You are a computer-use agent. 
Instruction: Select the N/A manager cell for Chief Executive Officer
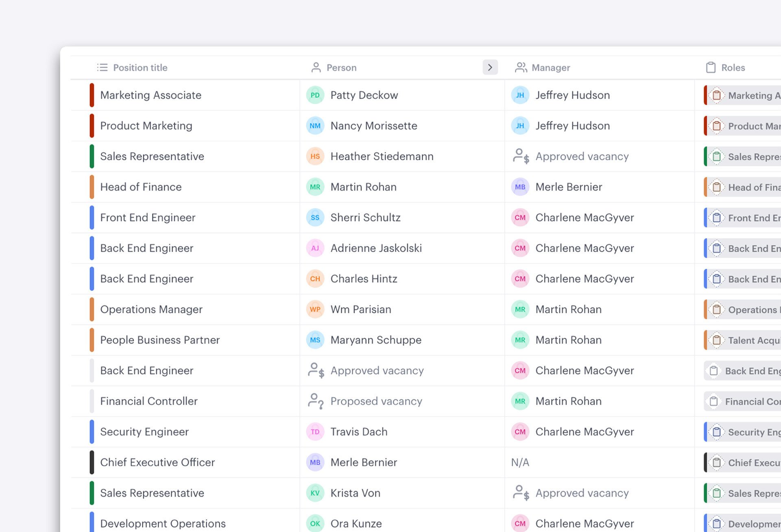519,462
